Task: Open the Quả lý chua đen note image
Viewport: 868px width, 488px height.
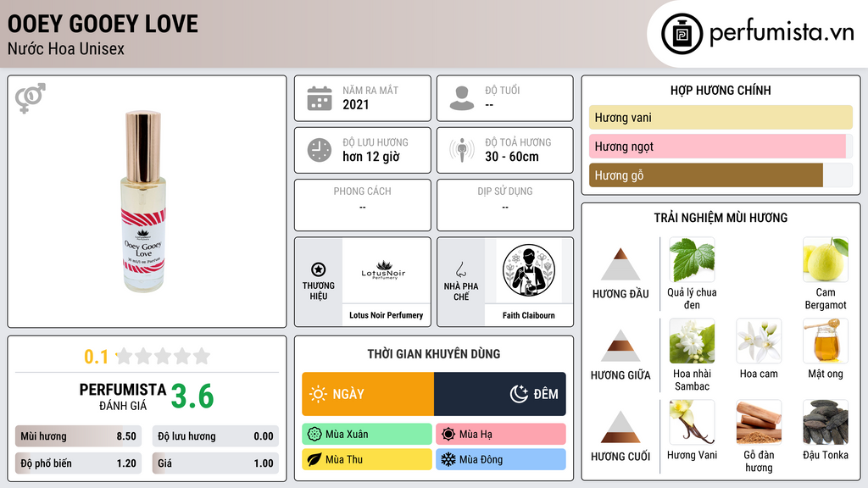Action: 692,260
